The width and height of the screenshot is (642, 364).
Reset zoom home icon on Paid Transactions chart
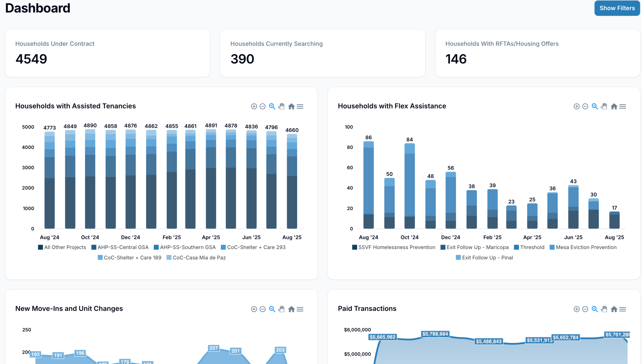pos(614,309)
